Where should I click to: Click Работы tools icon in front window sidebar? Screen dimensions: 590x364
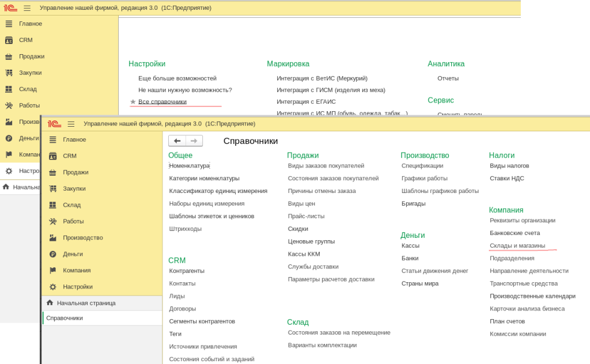tap(52, 221)
